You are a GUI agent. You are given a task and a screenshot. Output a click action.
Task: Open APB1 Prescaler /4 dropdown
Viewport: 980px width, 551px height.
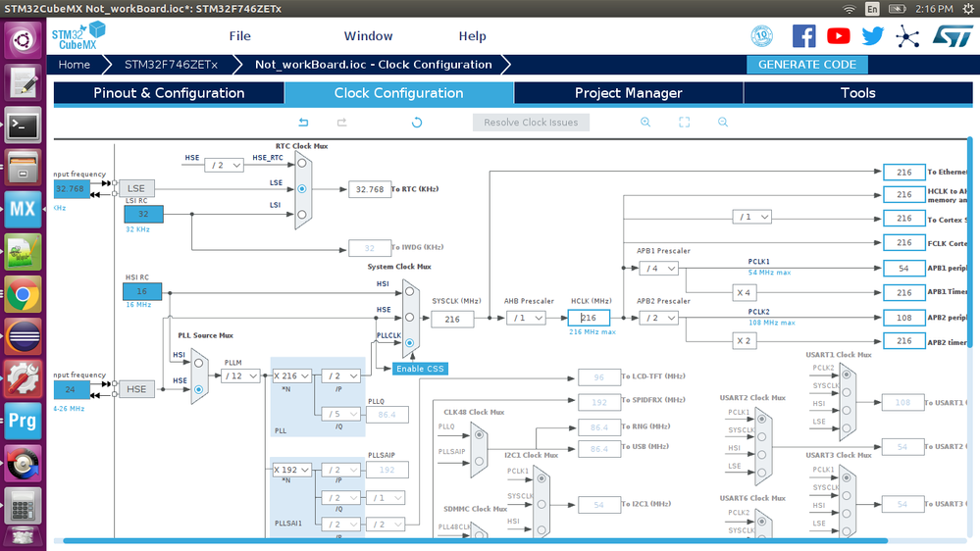pyautogui.click(x=659, y=268)
